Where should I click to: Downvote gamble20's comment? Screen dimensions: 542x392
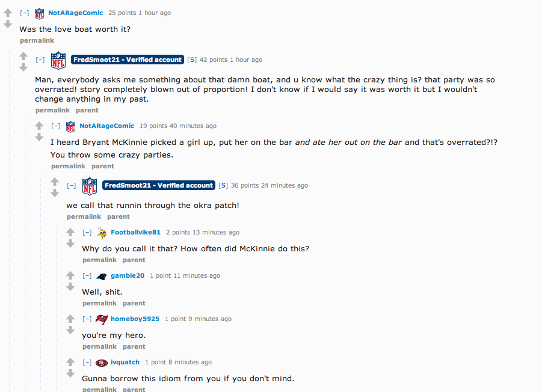point(70,287)
